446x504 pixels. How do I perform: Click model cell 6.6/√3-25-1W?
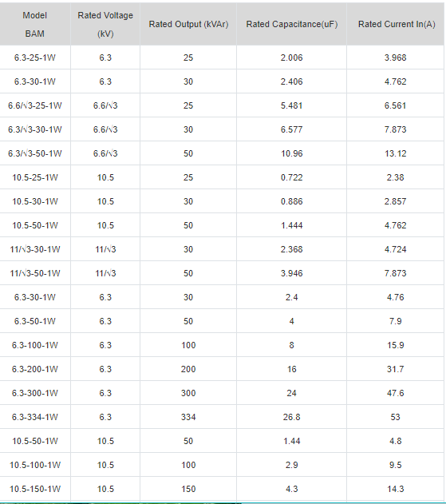click(34, 105)
